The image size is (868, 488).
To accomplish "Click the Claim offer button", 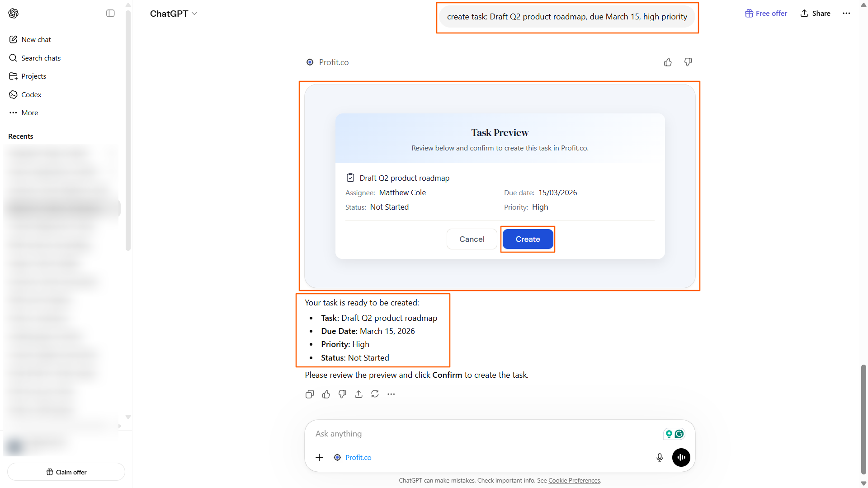I will click(x=66, y=472).
